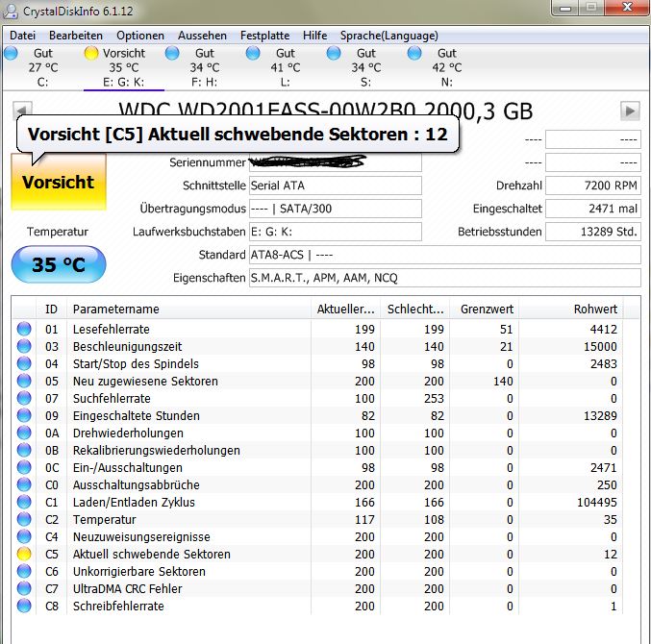The width and height of the screenshot is (651, 644).
Task: Select yellow Vorsicht disk E: G: K: orb
Action: click(91, 53)
